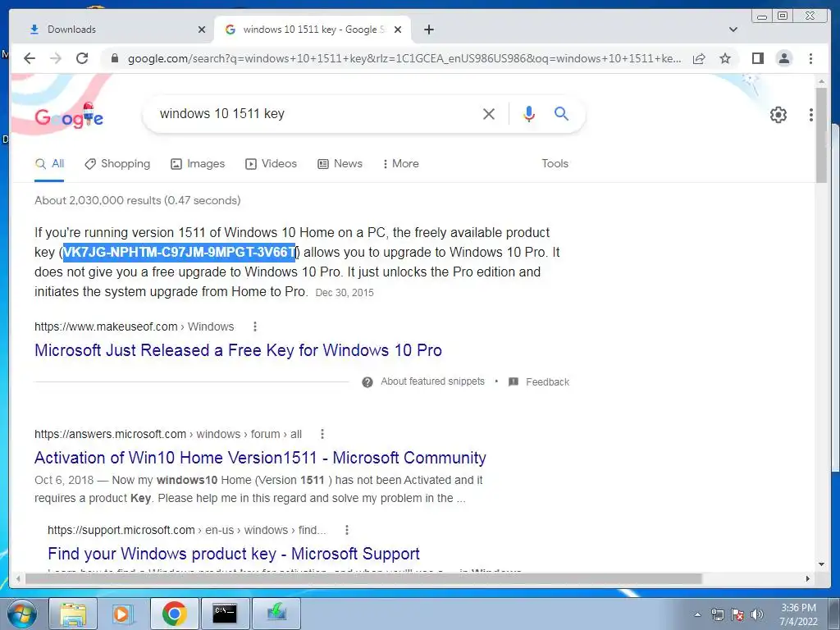The height and width of the screenshot is (630, 840).
Task: Switch to Shopping results
Action: click(117, 163)
